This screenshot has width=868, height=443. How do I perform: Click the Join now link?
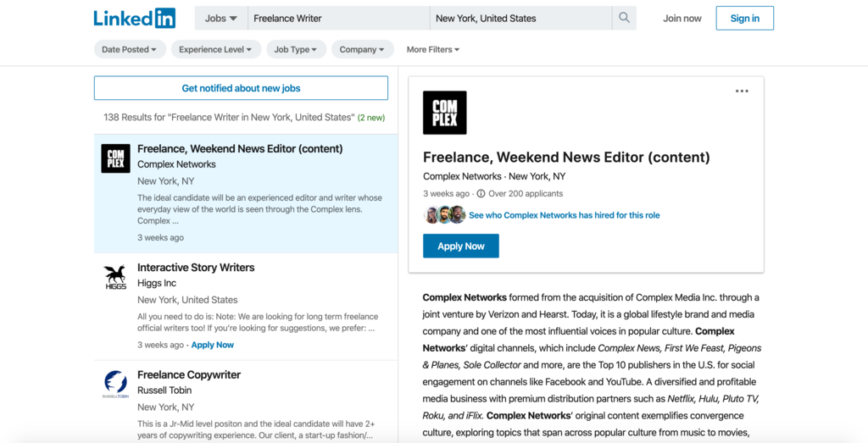tap(682, 18)
